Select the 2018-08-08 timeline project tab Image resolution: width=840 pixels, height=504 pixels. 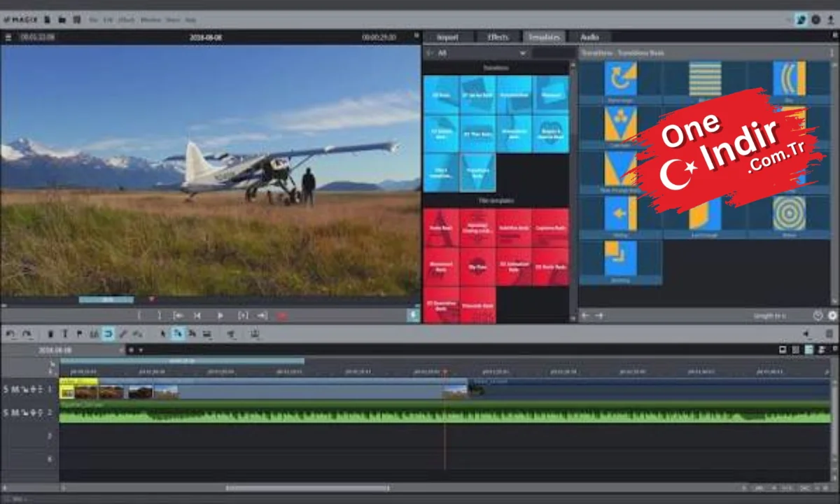click(x=57, y=350)
